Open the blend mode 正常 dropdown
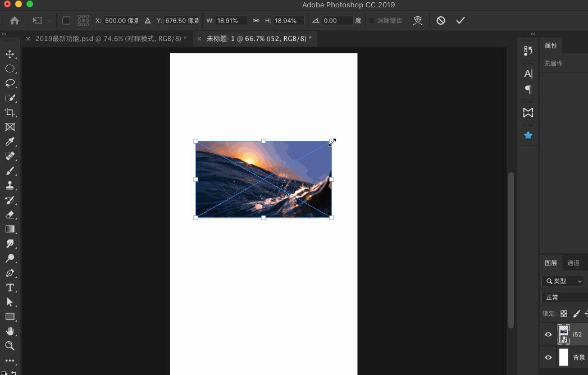 (x=556, y=297)
